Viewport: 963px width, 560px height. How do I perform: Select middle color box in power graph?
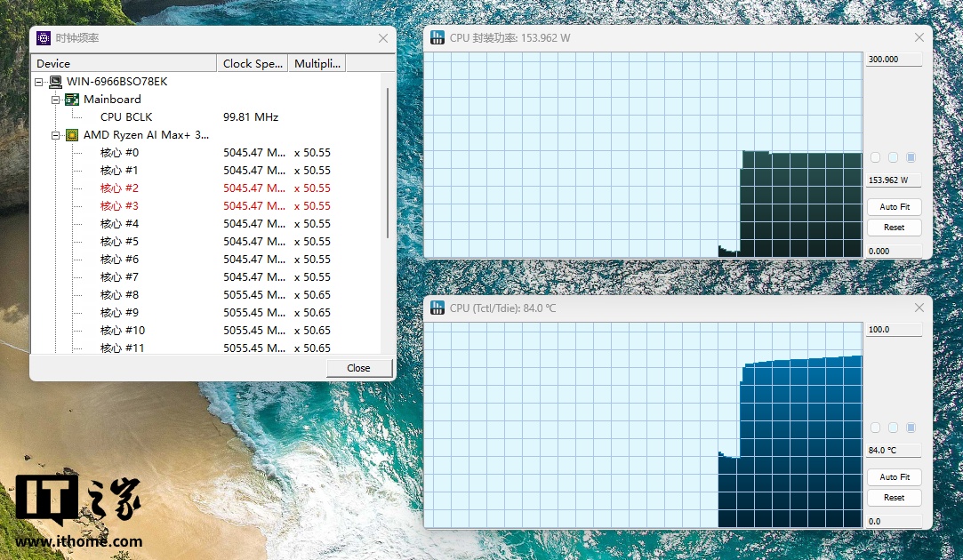click(894, 157)
